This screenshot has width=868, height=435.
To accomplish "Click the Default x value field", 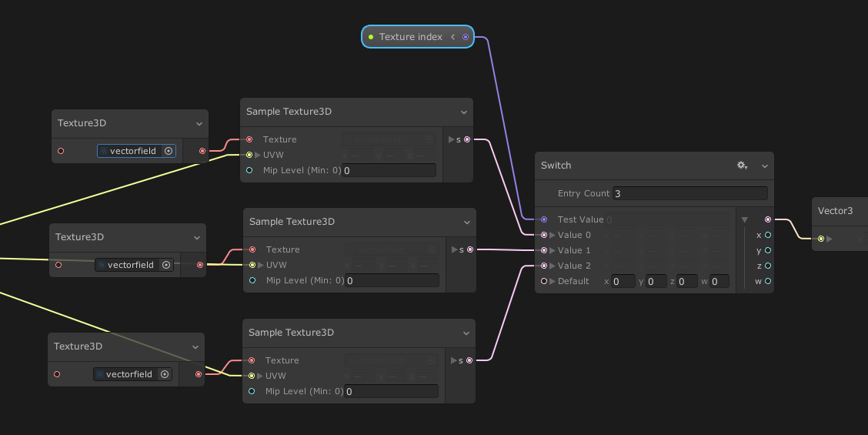I will [x=623, y=281].
